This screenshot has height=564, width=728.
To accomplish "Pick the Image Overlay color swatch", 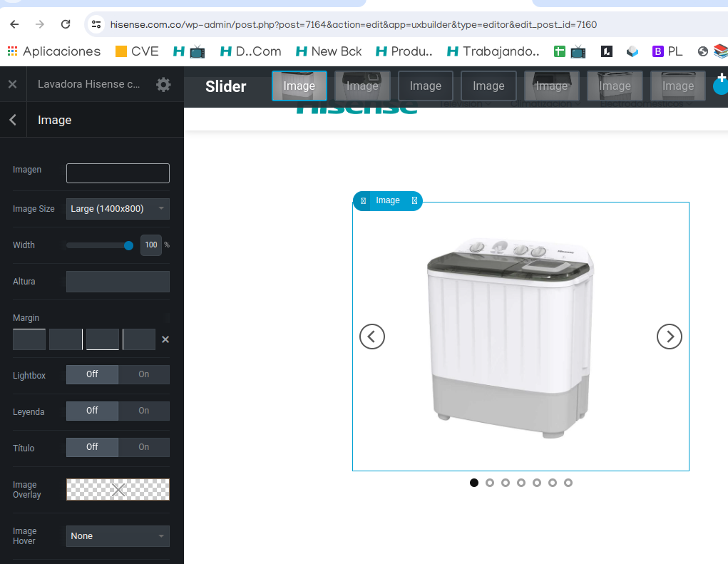I will pyautogui.click(x=118, y=489).
